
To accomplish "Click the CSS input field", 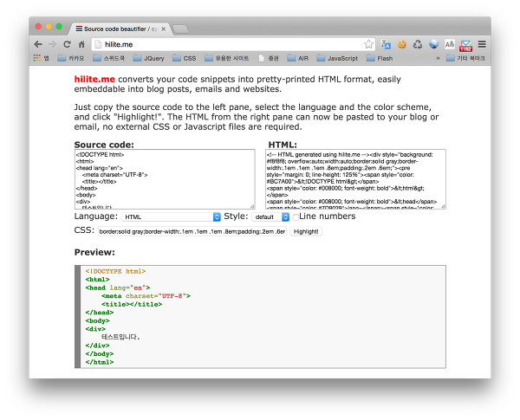I will point(192,231).
